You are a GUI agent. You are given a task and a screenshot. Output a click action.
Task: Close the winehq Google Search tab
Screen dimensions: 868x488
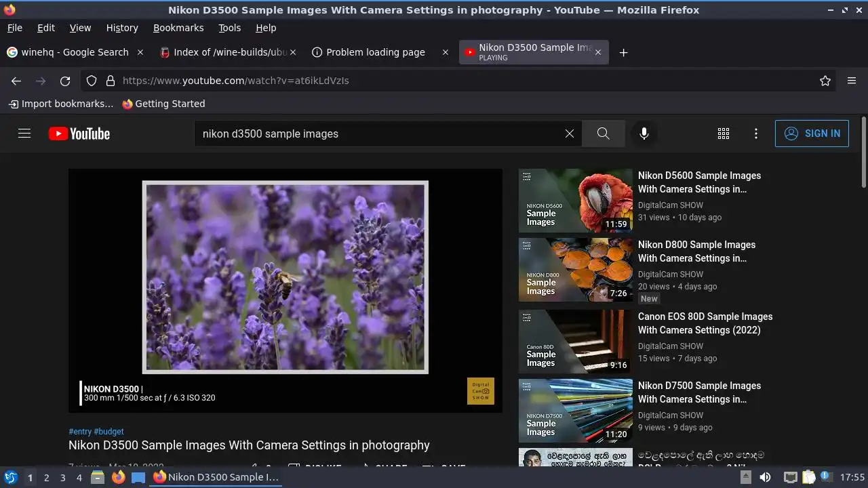(140, 52)
